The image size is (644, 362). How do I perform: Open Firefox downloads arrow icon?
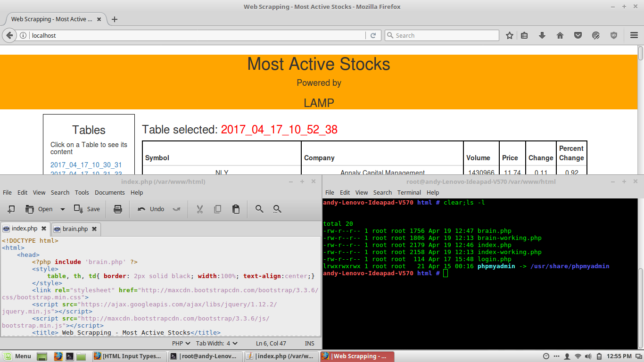pyautogui.click(x=542, y=35)
